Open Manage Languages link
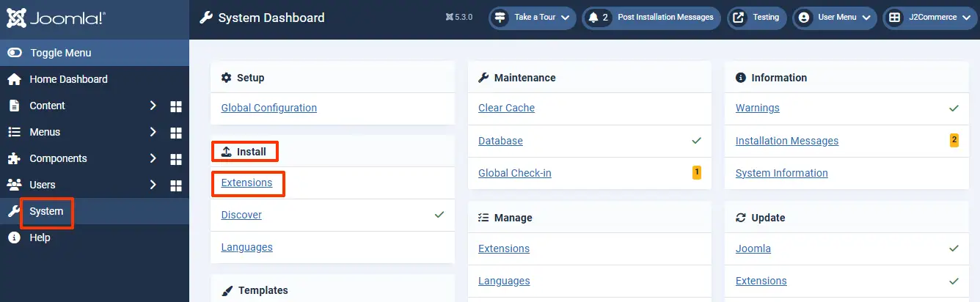This screenshot has width=980, height=302. 504,281
